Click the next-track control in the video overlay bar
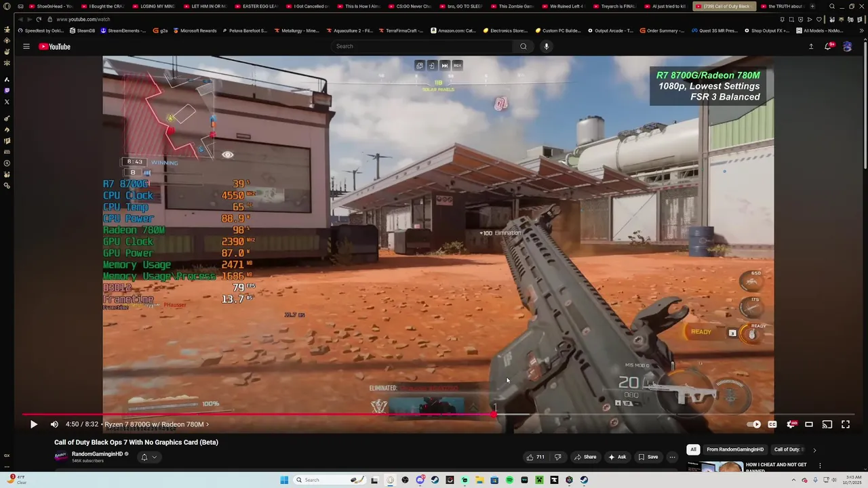The height and width of the screenshot is (488, 868). [x=445, y=65]
